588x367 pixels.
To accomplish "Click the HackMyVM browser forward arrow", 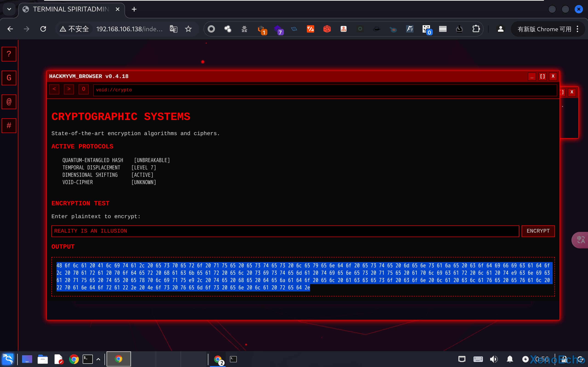I will pos(69,89).
